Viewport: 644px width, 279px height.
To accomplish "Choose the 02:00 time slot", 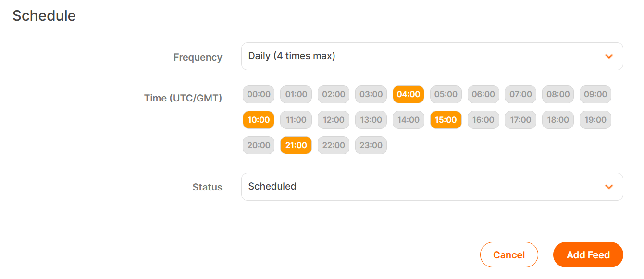I will (333, 94).
